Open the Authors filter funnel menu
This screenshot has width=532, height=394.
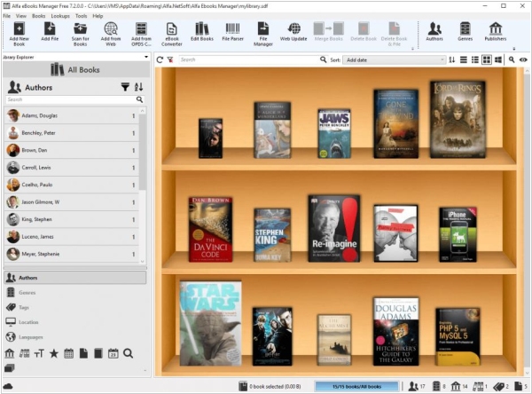125,87
